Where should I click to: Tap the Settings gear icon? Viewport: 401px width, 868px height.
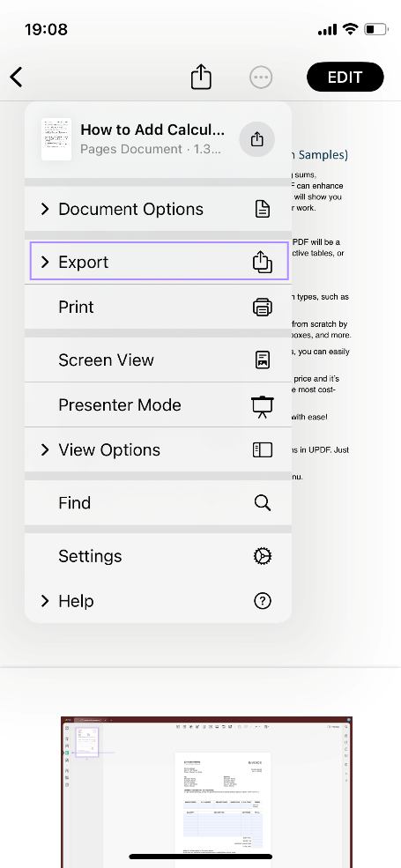coord(263,556)
